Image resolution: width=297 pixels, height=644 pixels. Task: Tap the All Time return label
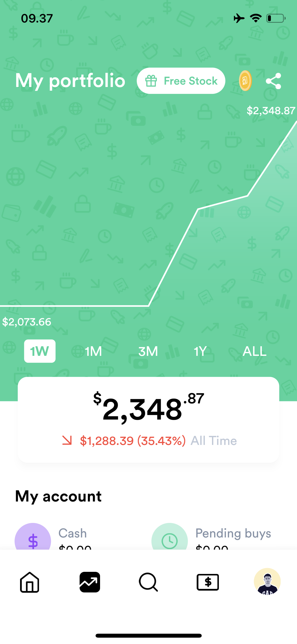coord(214,441)
